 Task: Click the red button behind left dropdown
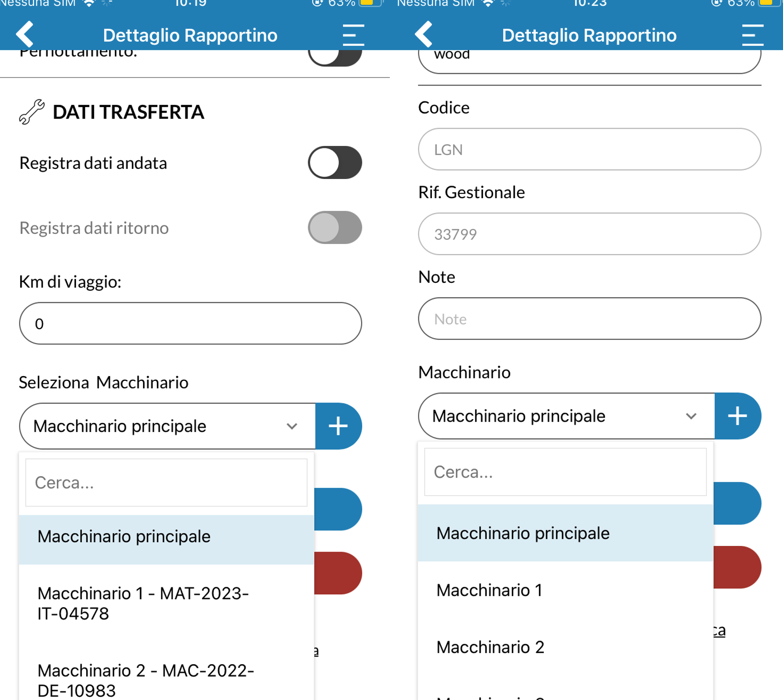pos(338,573)
